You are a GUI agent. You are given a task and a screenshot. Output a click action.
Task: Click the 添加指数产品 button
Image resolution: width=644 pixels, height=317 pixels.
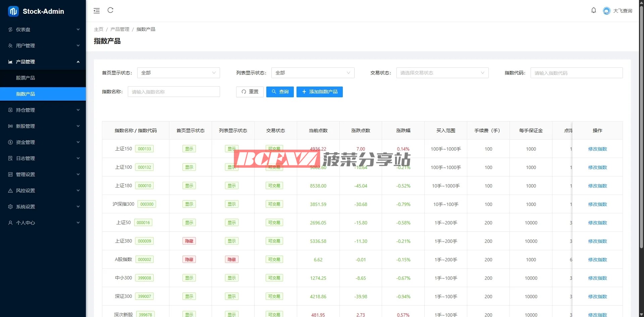click(x=319, y=92)
